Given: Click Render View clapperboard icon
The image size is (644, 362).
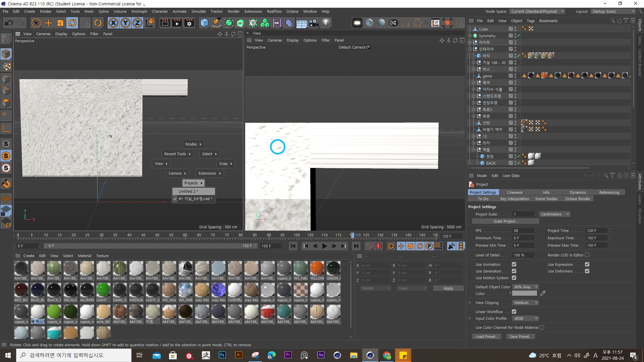Looking at the screenshot, I should click(x=165, y=23).
